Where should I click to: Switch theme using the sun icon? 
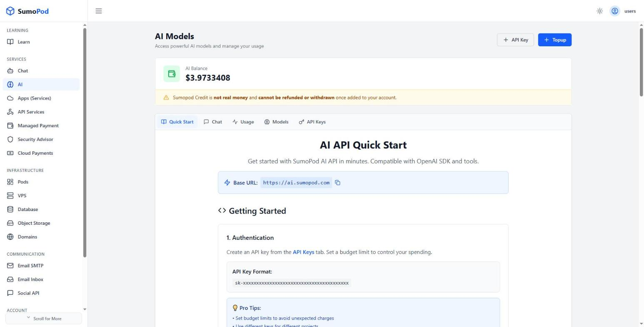coord(600,11)
